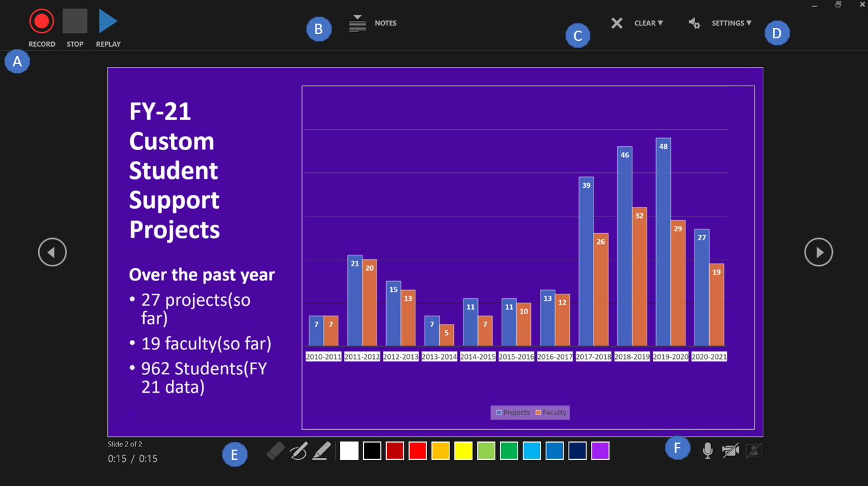Click the X icon beside Clear
868x486 pixels.
pos(617,23)
